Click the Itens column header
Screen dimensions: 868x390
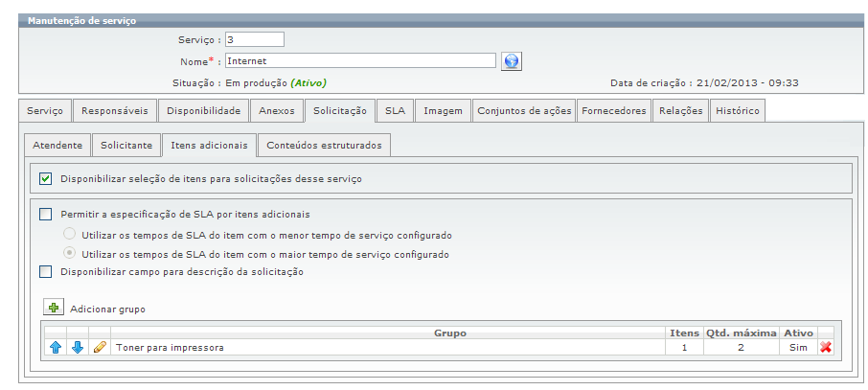point(684,333)
